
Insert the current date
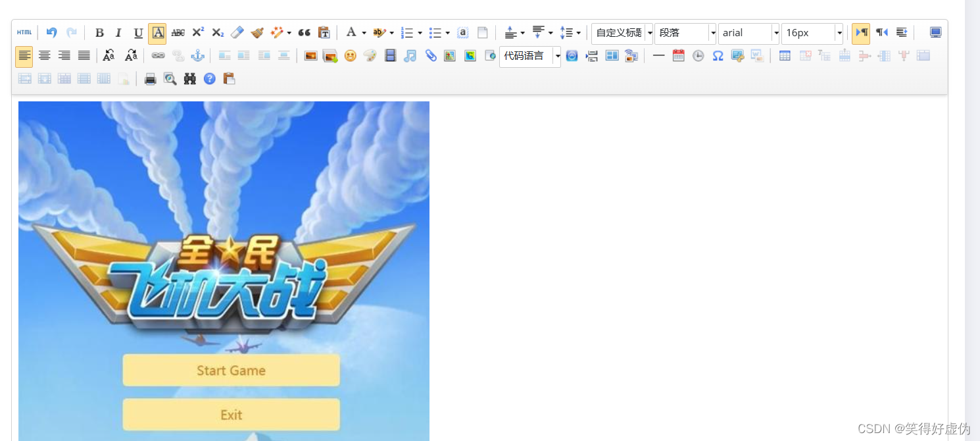(678, 56)
